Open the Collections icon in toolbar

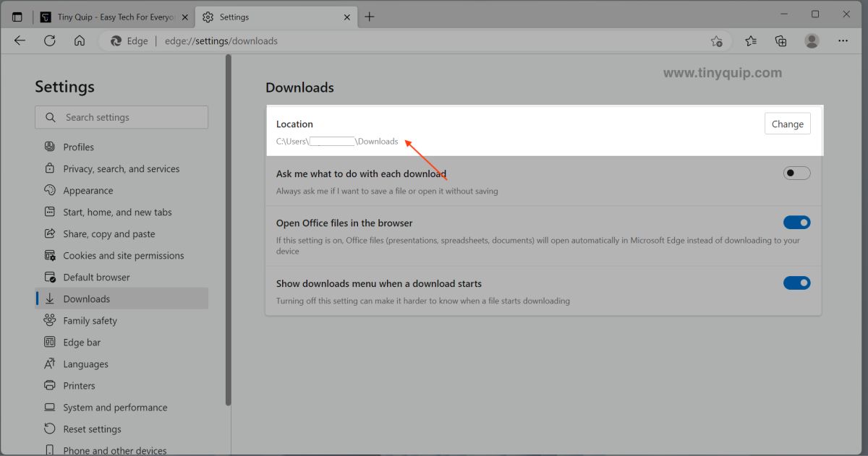pyautogui.click(x=780, y=41)
